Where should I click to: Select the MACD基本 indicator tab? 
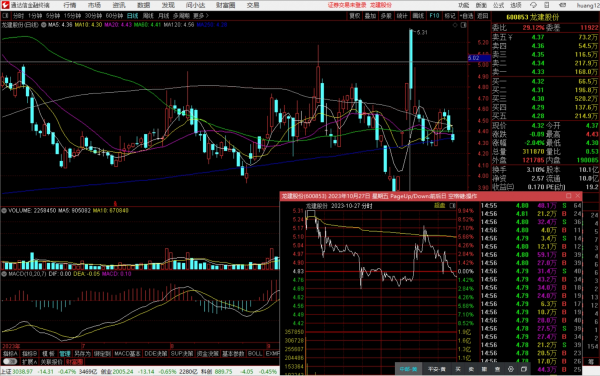(127, 354)
